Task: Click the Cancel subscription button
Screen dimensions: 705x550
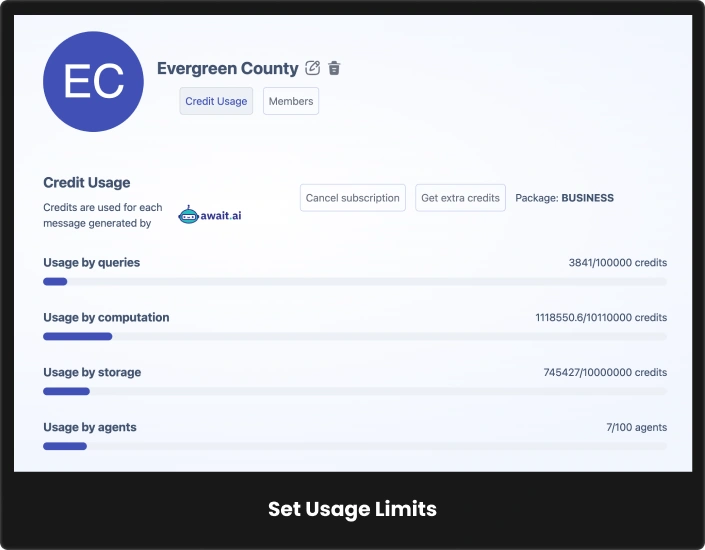Action: tap(352, 198)
